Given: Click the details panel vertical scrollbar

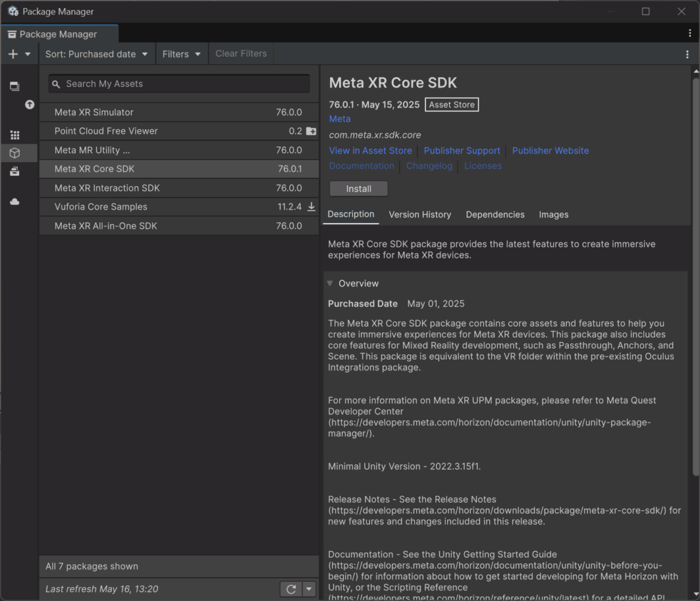Looking at the screenshot, I should (696, 277).
